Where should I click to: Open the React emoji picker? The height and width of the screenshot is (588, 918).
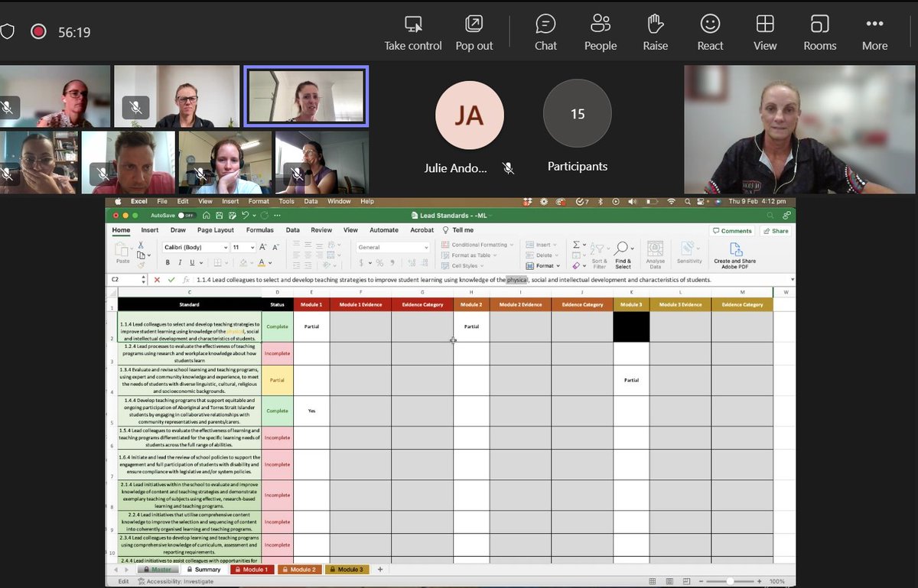(x=710, y=32)
